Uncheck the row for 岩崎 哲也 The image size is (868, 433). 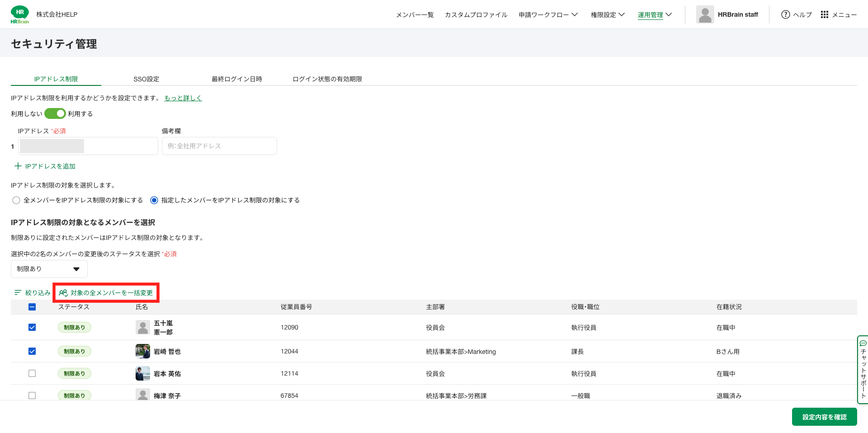(32, 351)
